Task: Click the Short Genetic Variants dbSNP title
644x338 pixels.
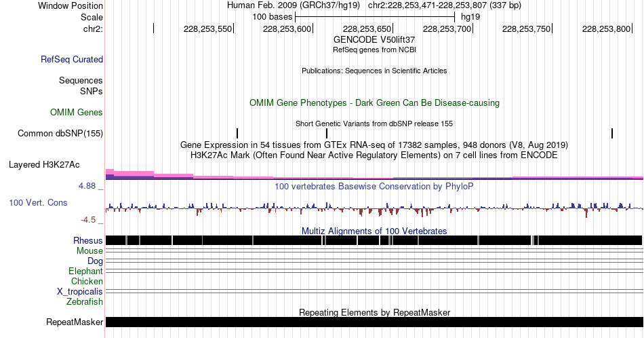Action: (x=374, y=124)
